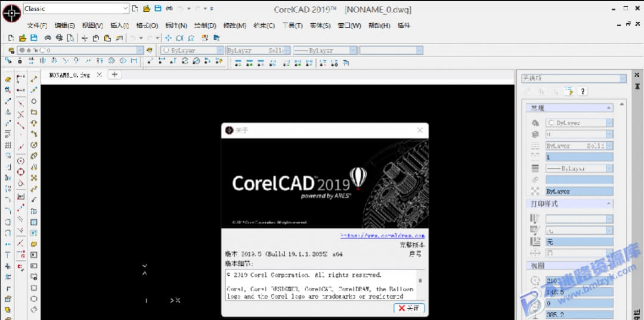Open the 工具(T) menu

pos(292,26)
